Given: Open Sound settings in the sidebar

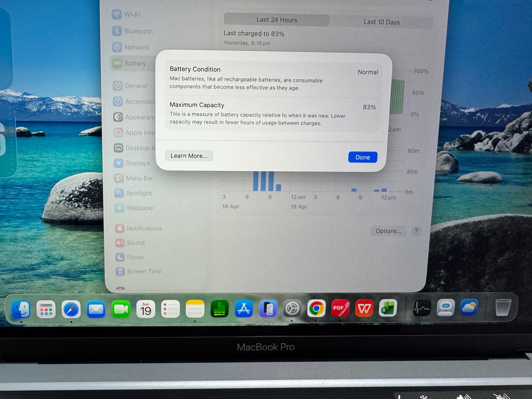Looking at the screenshot, I should 130,243.
